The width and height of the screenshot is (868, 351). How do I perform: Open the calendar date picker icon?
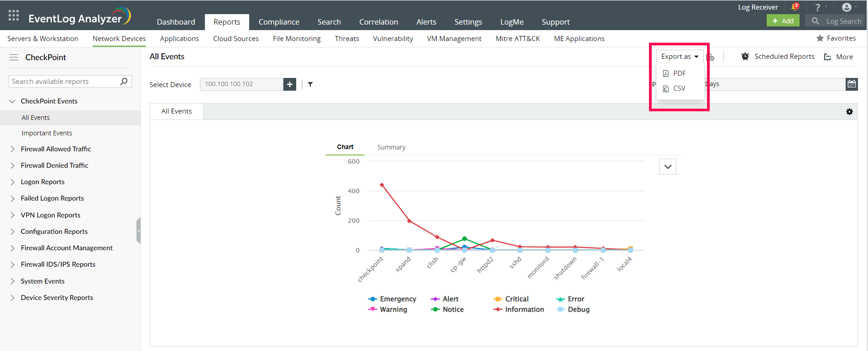tap(852, 84)
